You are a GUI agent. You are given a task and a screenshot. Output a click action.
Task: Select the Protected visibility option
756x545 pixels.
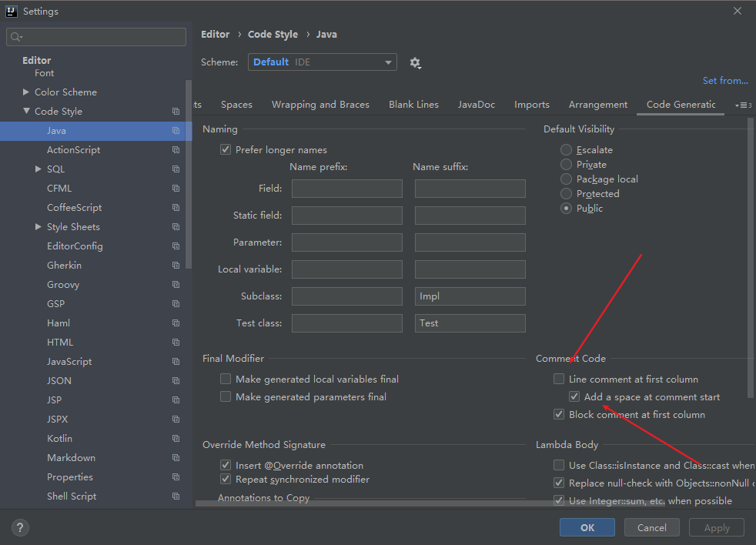[x=566, y=193]
